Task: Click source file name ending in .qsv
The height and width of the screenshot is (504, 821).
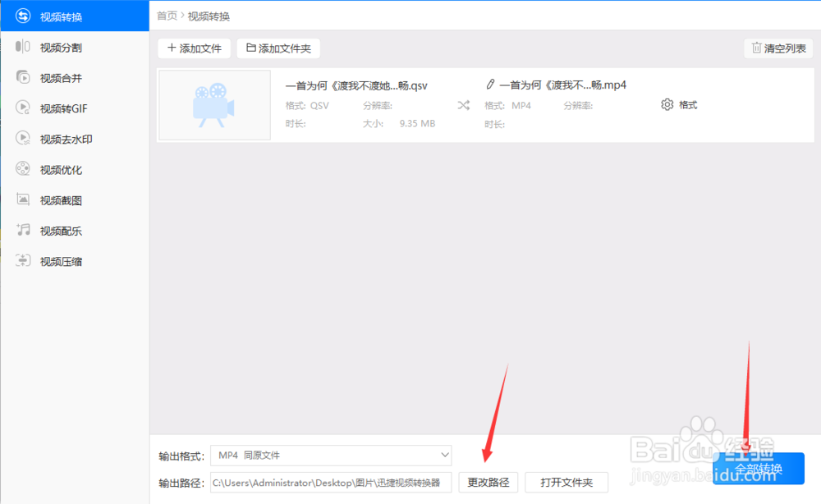Action: [x=356, y=86]
